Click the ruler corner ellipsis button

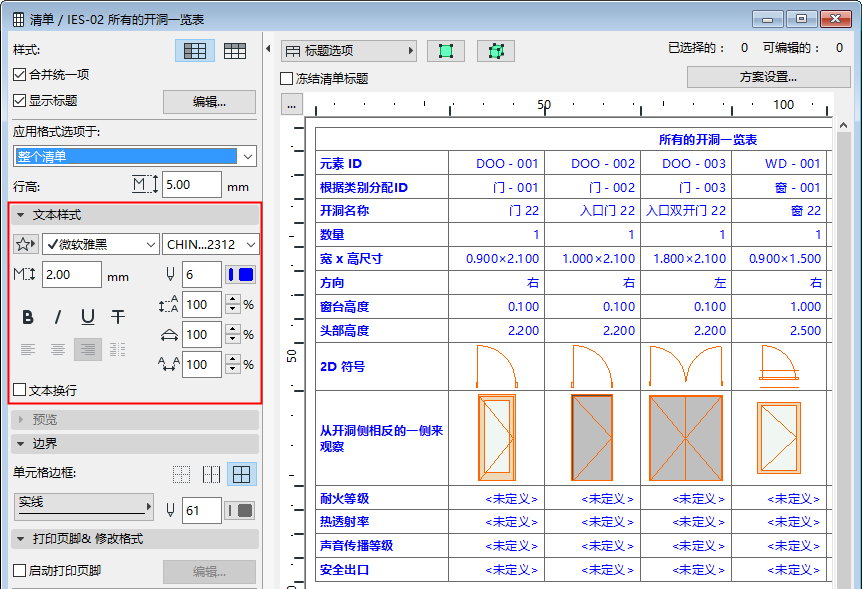pos(291,104)
